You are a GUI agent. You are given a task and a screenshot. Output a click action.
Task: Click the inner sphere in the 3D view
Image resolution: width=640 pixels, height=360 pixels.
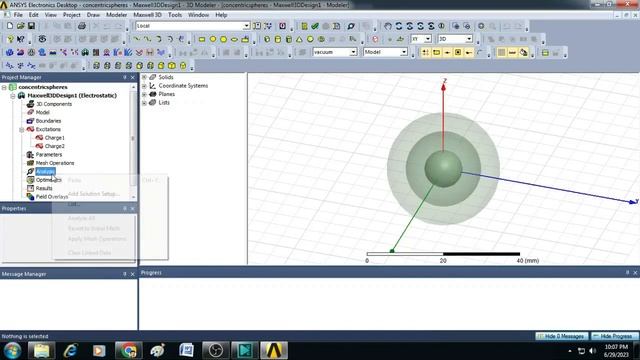(x=443, y=169)
